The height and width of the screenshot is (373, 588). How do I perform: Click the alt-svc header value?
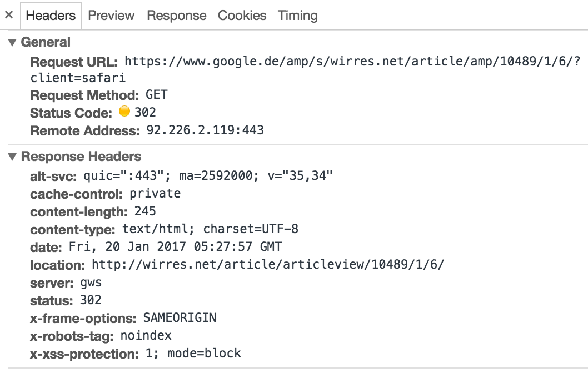pos(208,176)
